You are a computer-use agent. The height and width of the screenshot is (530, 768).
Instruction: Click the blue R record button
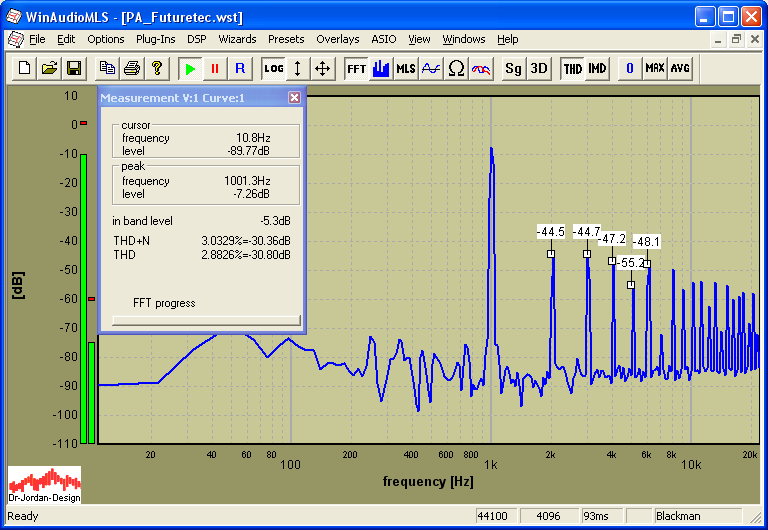(x=240, y=68)
